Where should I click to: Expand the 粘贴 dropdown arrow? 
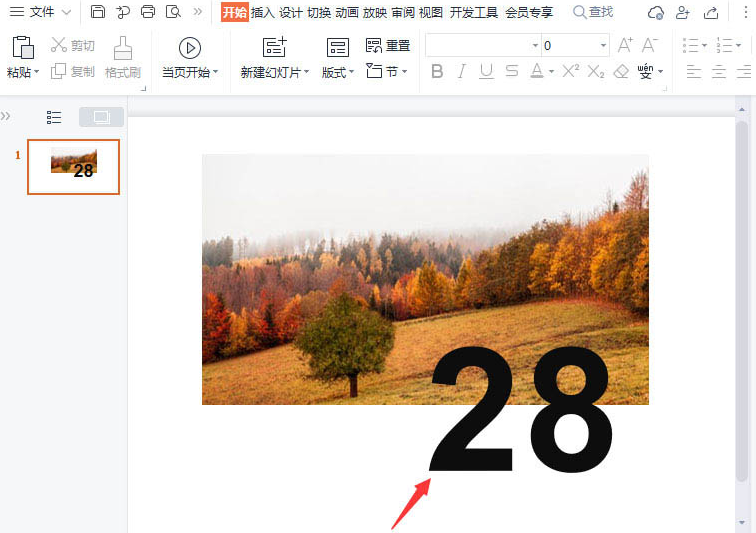point(37,72)
